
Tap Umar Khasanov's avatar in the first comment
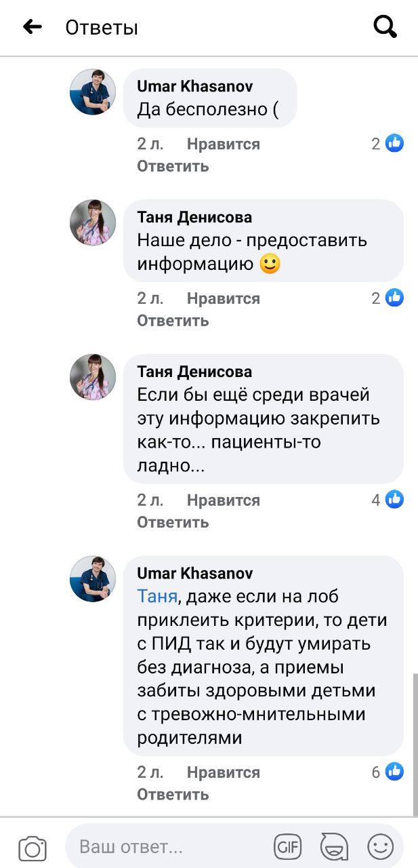pyautogui.click(x=93, y=92)
